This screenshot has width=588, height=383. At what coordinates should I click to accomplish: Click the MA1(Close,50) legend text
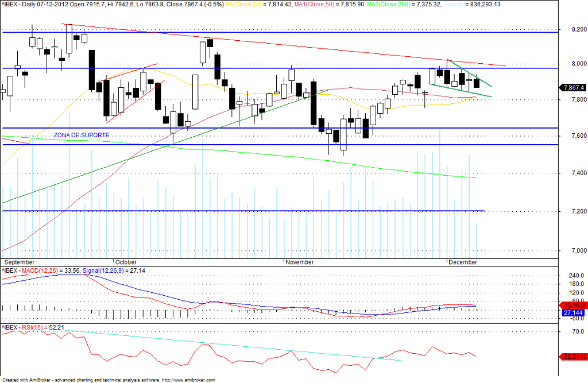click(x=314, y=5)
